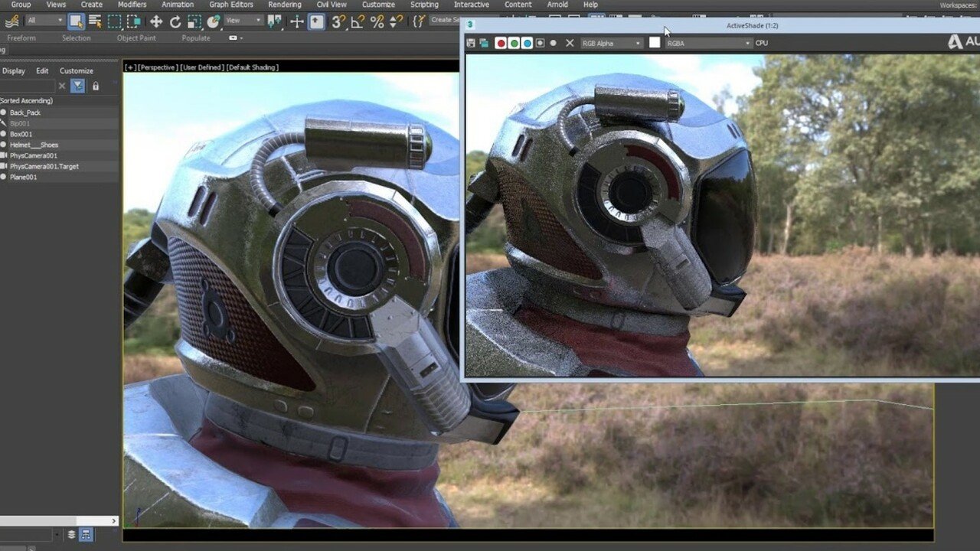The width and height of the screenshot is (980, 551).
Task: Toggle the blue channel display
Action: tap(527, 43)
